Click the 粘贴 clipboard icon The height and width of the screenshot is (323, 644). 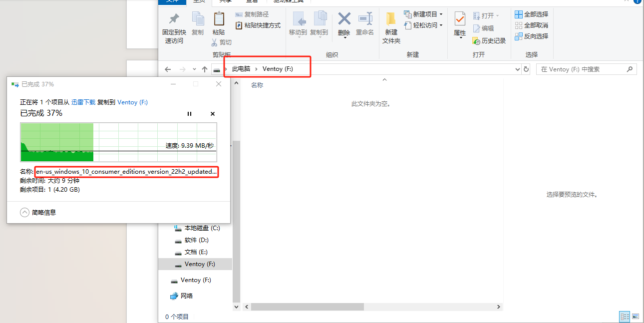(219, 19)
